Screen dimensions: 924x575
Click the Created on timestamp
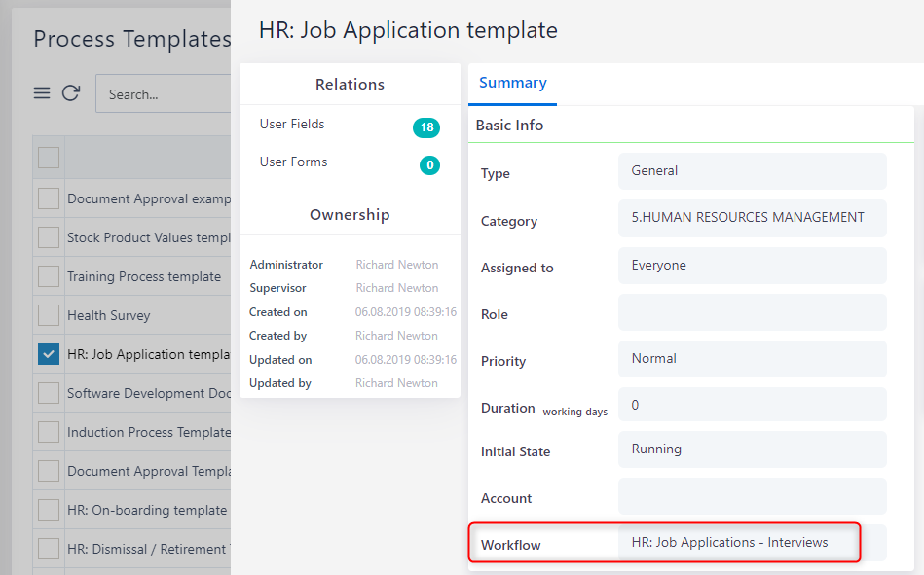click(405, 312)
